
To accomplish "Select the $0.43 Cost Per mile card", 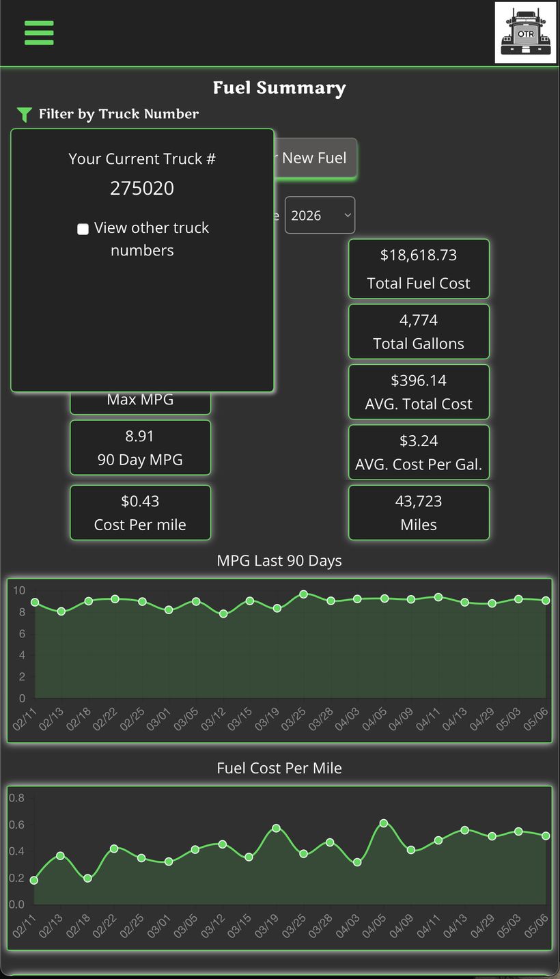I will [140, 512].
